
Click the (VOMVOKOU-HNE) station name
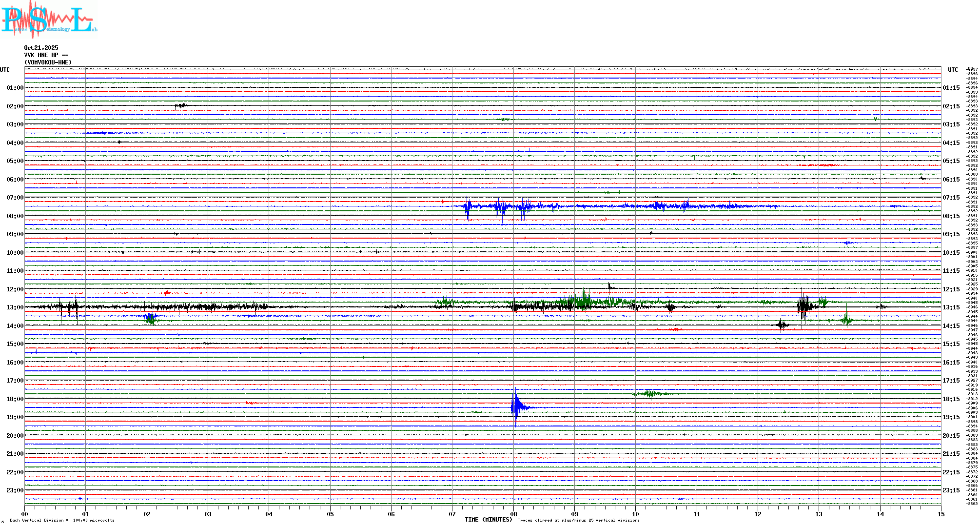coord(48,62)
